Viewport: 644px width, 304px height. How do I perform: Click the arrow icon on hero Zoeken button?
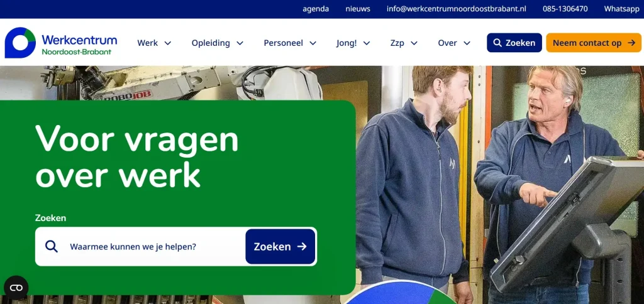302,246
